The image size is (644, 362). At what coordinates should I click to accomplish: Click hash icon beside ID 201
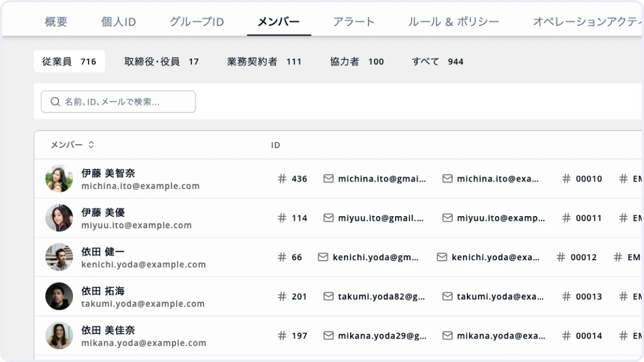pos(282,296)
